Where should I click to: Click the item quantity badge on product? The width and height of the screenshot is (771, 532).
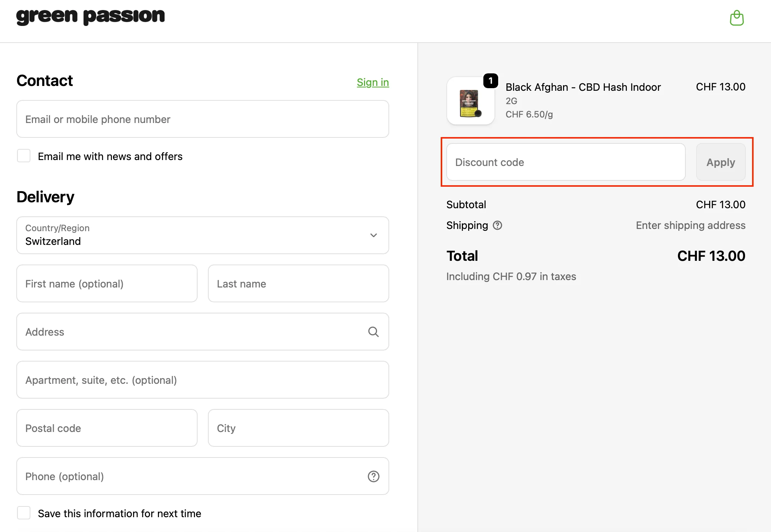[x=490, y=81]
